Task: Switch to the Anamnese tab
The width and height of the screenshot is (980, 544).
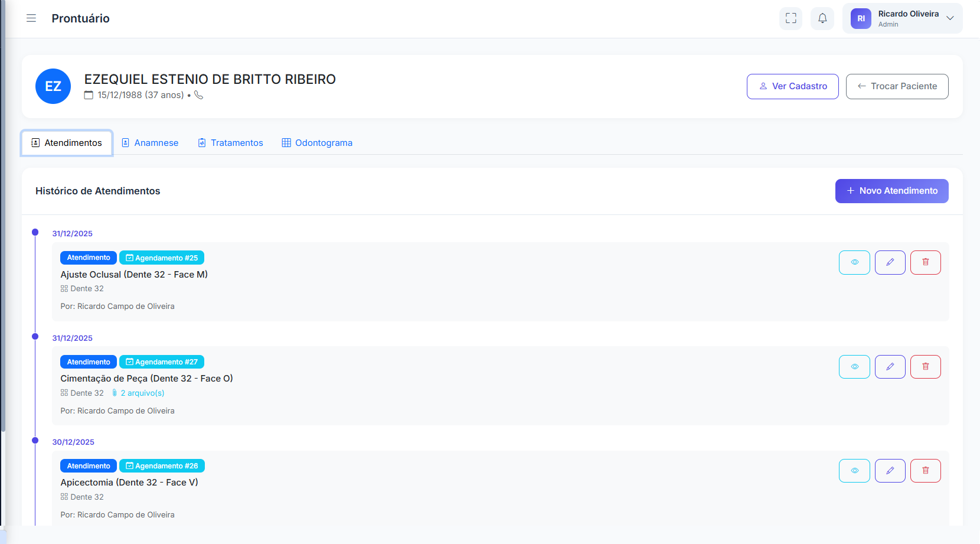Action: pyautogui.click(x=150, y=143)
